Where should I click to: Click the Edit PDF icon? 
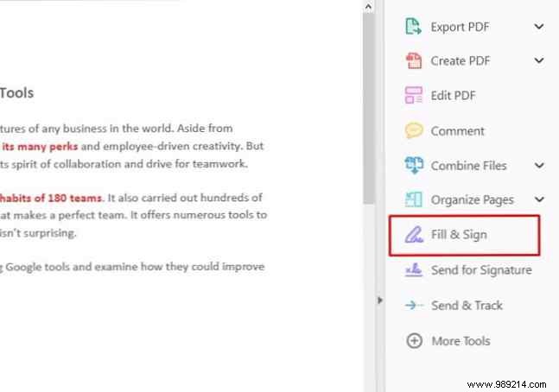414,95
